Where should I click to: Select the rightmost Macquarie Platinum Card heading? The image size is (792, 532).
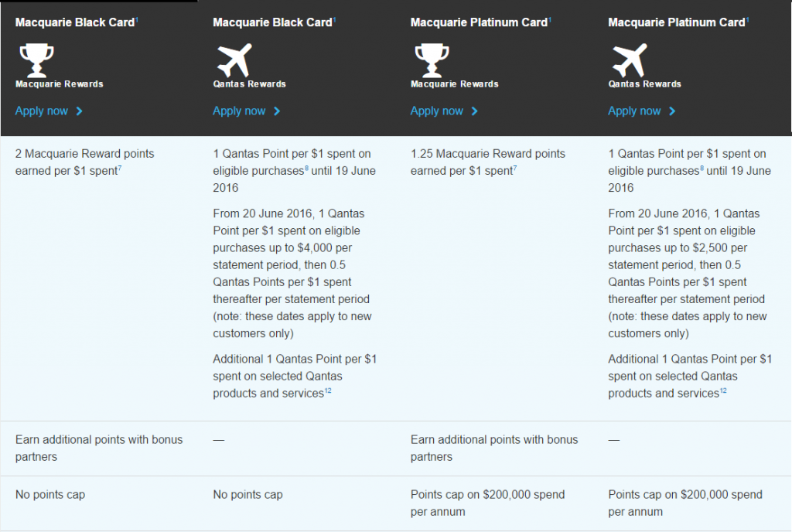[x=674, y=22]
